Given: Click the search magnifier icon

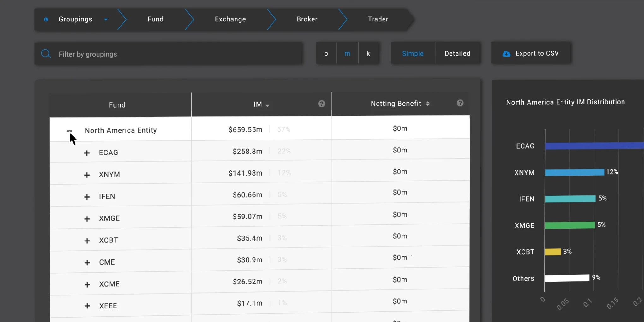Looking at the screenshot, I should (x=46, y=54).
